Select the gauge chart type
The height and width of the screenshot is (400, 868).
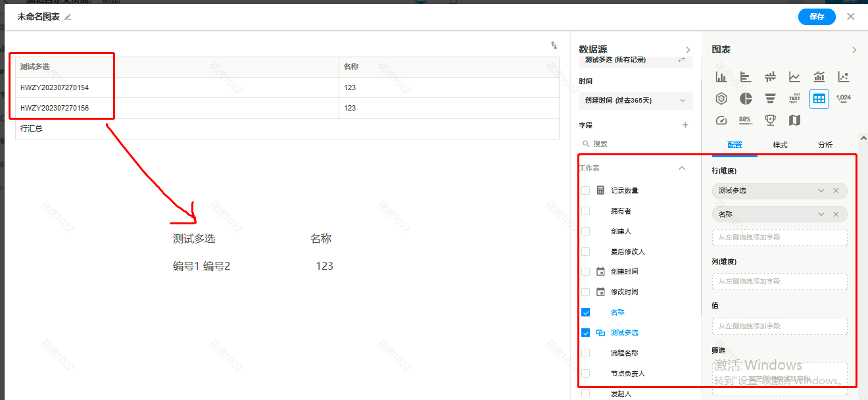point(721,120)
